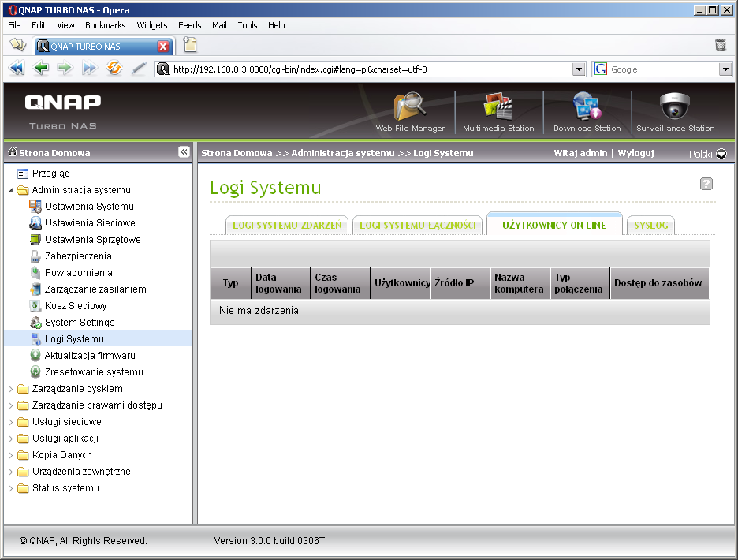Open the Opera panels toggle icon
Viewport: 738px width, 560px height.
(x=18, y=45)
